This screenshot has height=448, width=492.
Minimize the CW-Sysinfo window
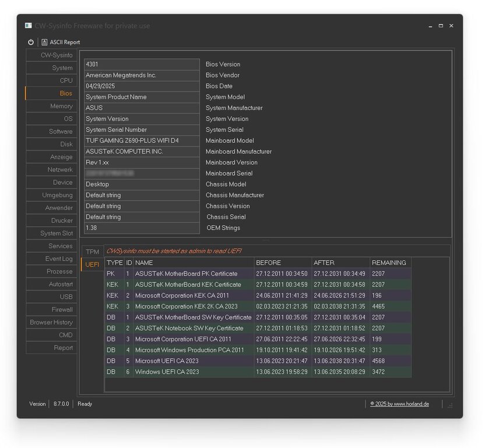[430, 26]
